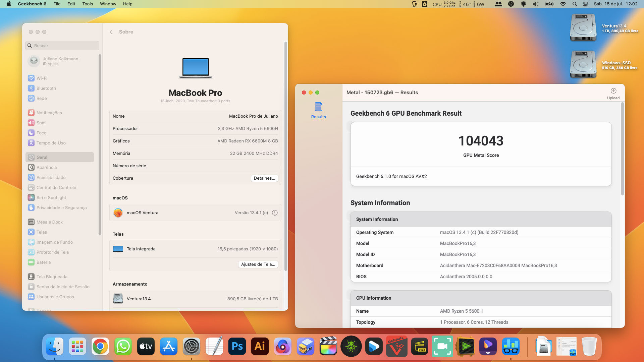
Task: Open Bluetooth settings in the sidebar
Action: (46, 88)
